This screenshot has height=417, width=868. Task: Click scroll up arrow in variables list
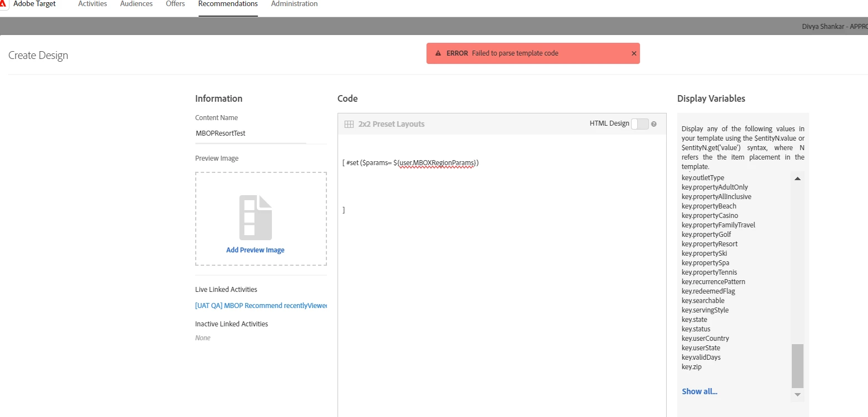[x=797, y=178]
